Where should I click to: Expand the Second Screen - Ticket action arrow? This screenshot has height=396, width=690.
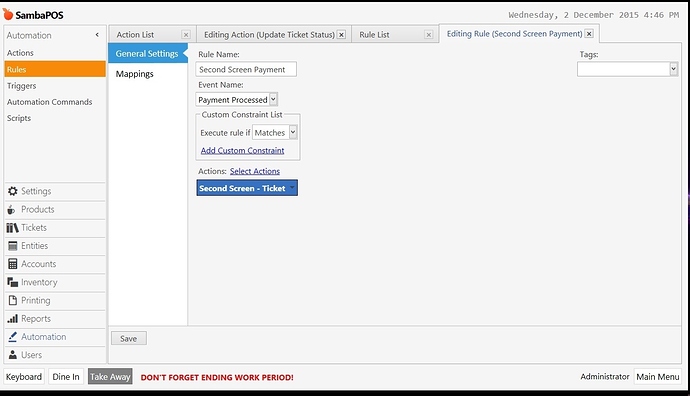pyautogui.click(x=292, y=188)
